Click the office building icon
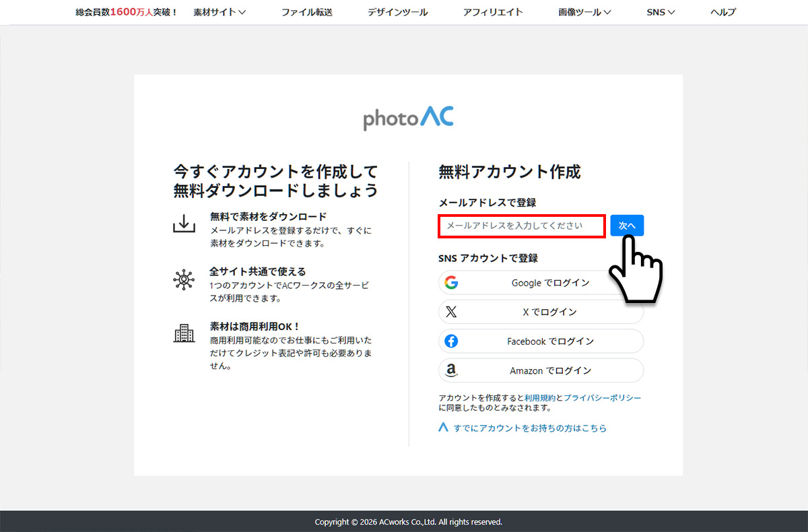This screenshot has height=532, width=808. point(184,333)
